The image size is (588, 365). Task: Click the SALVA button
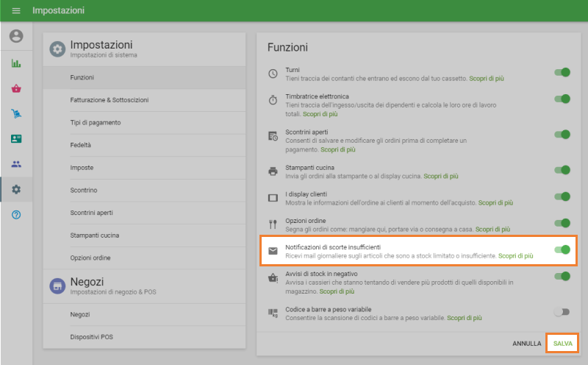pos(562,344)
